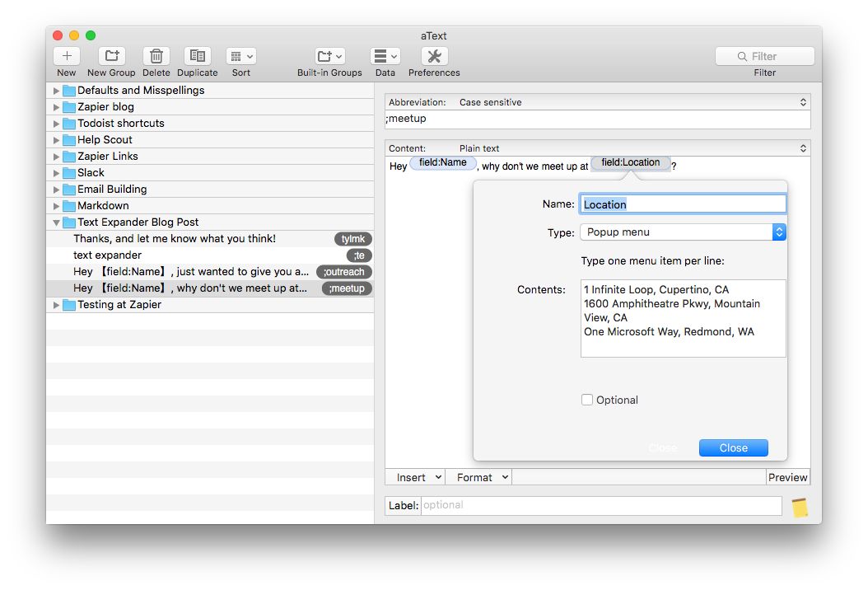Click the ;meetup abbreviation text field
This screenshot has width=868, height=590.
point(597,119)
